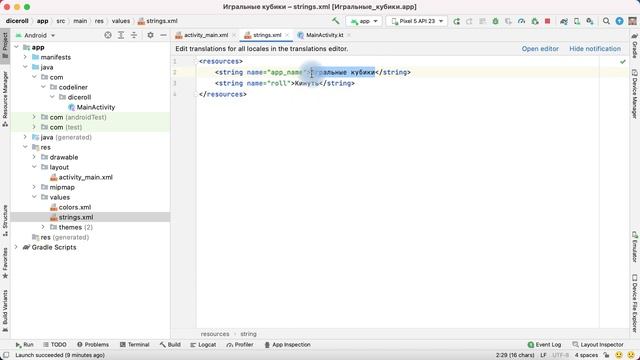Screen dimensions: 640x360
Task: Open the Profiler tool window tab
Action: (240, 345)
